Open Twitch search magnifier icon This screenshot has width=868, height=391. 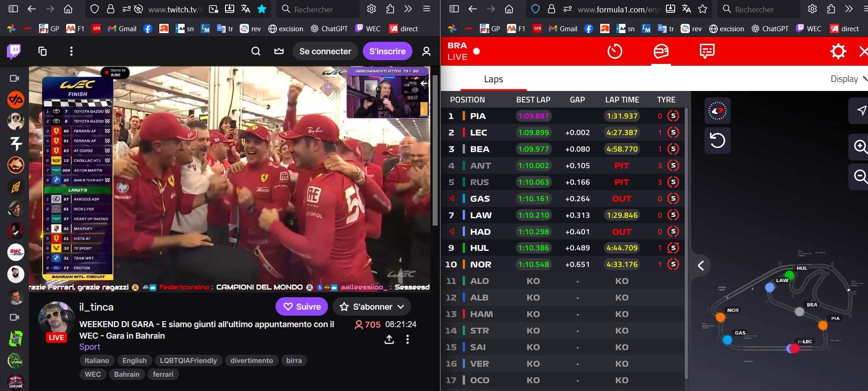[256, 51]
